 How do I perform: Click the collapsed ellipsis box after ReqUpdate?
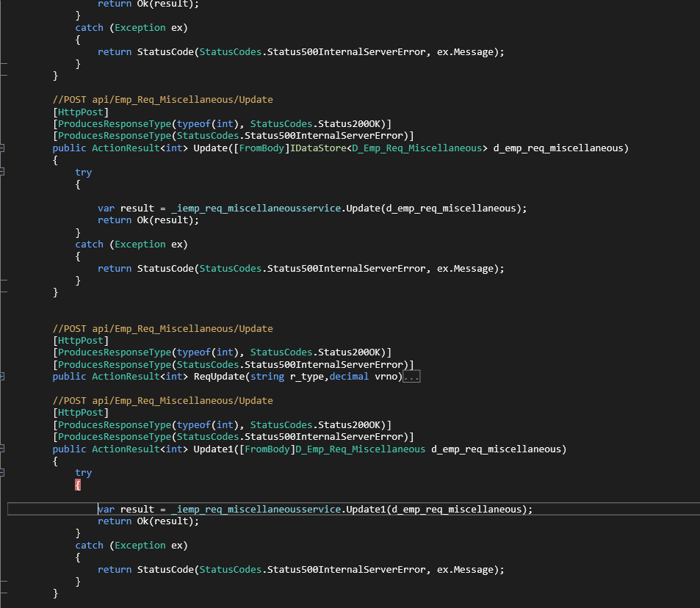click(x=411, y=377)
